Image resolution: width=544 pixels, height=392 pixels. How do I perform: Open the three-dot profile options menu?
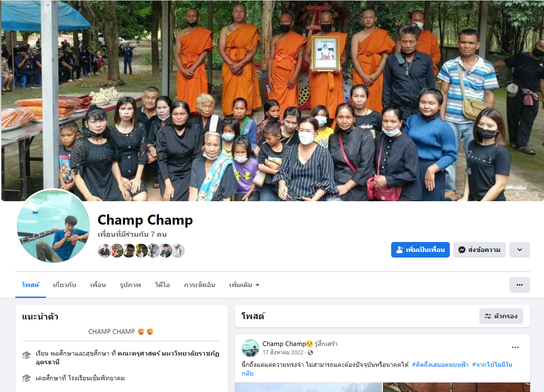pyautogui.click(x=520, y=285)
